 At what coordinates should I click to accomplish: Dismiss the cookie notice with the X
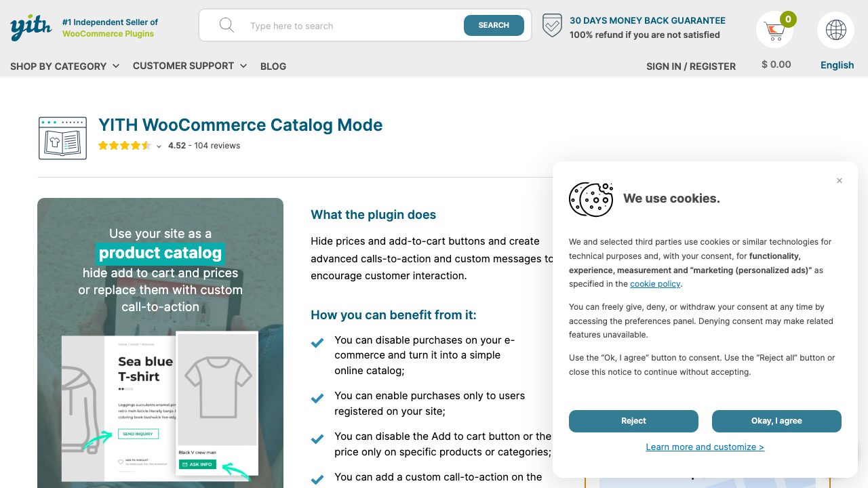(840, 180)
